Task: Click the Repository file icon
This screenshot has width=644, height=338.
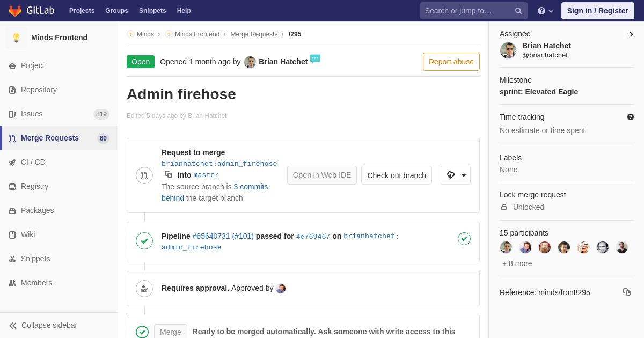Action: tap(12, 90)
